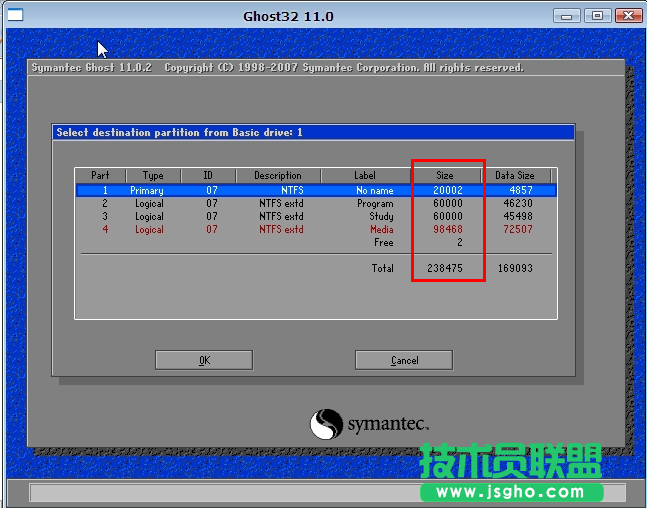Click the Free space row
This screenshot has width=647, height=508.
[x=383, y=242]
